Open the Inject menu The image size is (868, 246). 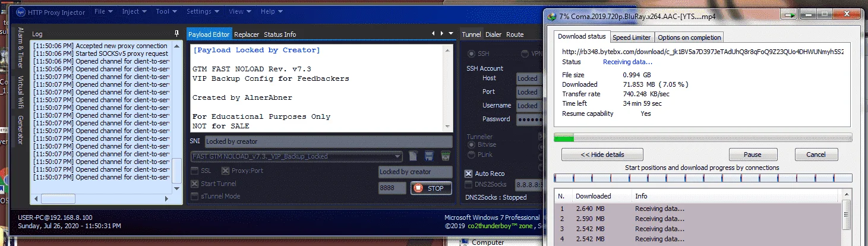[134, 11]
